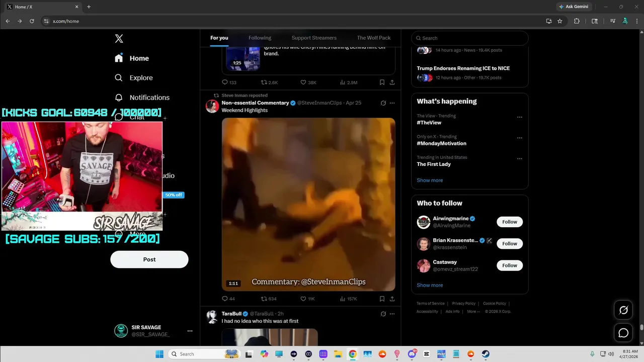
Task: Click the Post button
Action: 149,259
